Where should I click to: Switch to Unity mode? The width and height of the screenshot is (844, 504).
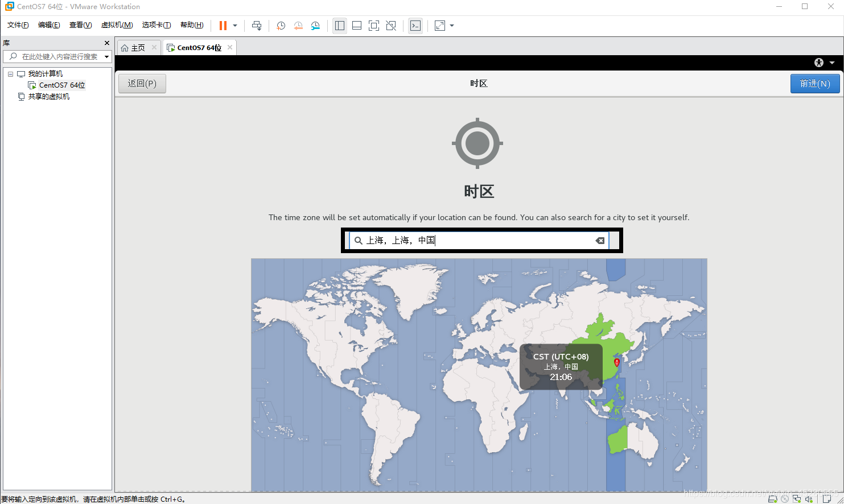(x=391, y=26)
